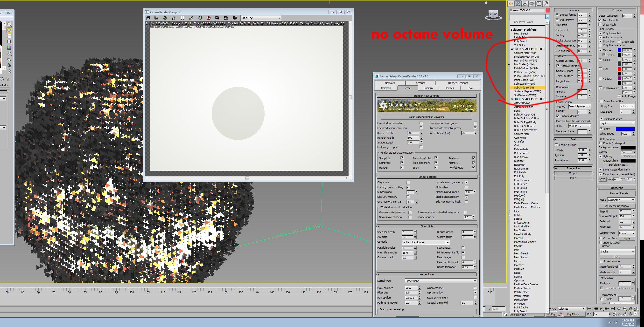Click the auto-focus picker (AF) icon
The image size is (644, 327).
pos(191,18)
